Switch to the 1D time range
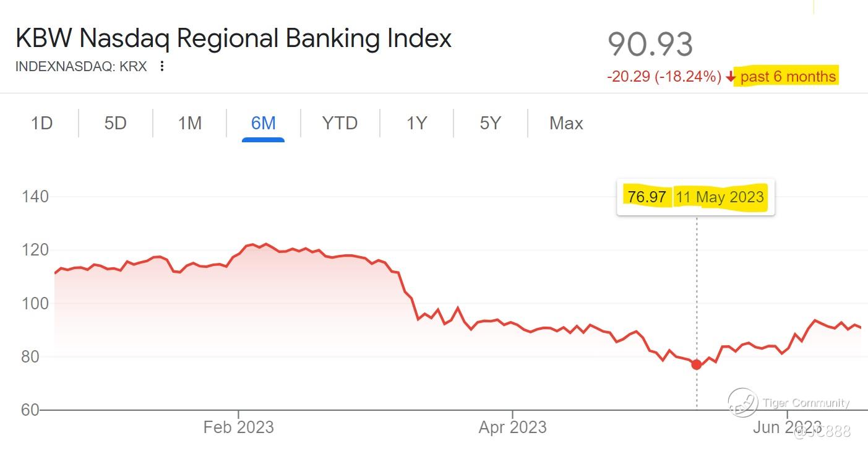Screen dimensions: 868x451 [41, 123]
